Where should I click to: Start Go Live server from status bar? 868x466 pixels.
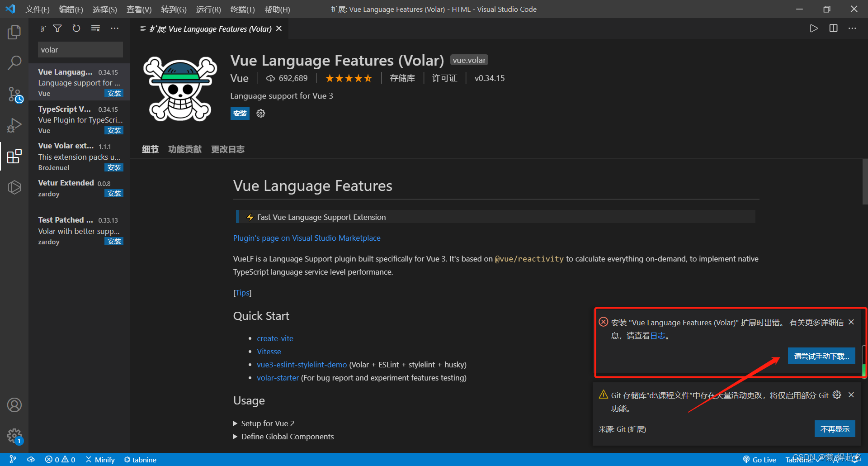pyautogui.click(x=760, y=459)
